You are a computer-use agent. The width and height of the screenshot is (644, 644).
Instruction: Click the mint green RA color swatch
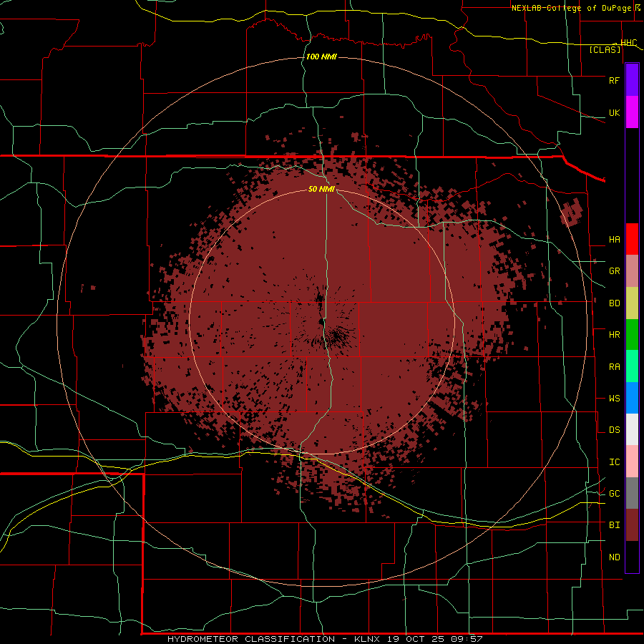pyautogui.click(x=632, y=366)
